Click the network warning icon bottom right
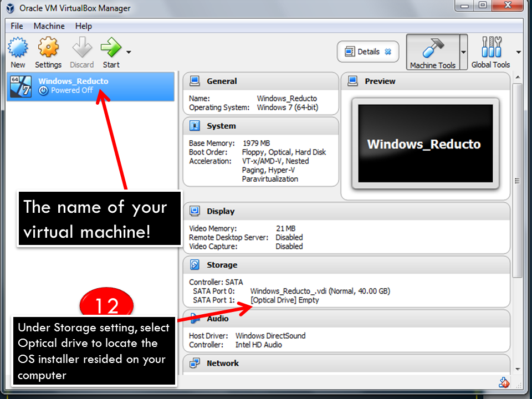The height and width of the screenshot is (399, 532). [x=504, y=382]
